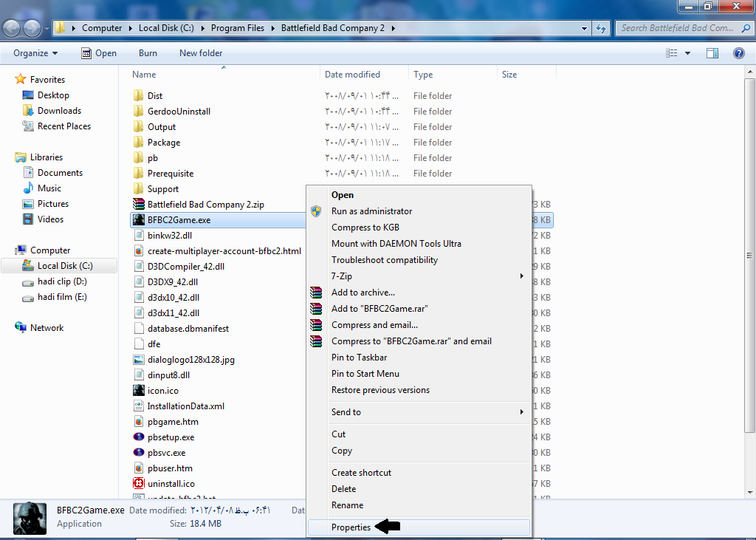Click the address bar refresh button
Screen dimensions: 756x540
601,28
